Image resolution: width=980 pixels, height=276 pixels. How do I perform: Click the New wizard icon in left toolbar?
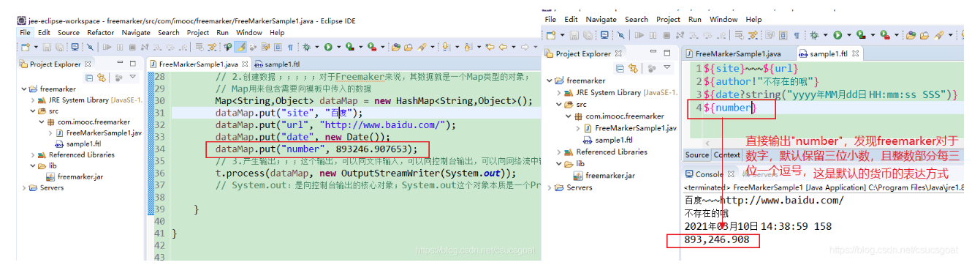click(26, 47)
